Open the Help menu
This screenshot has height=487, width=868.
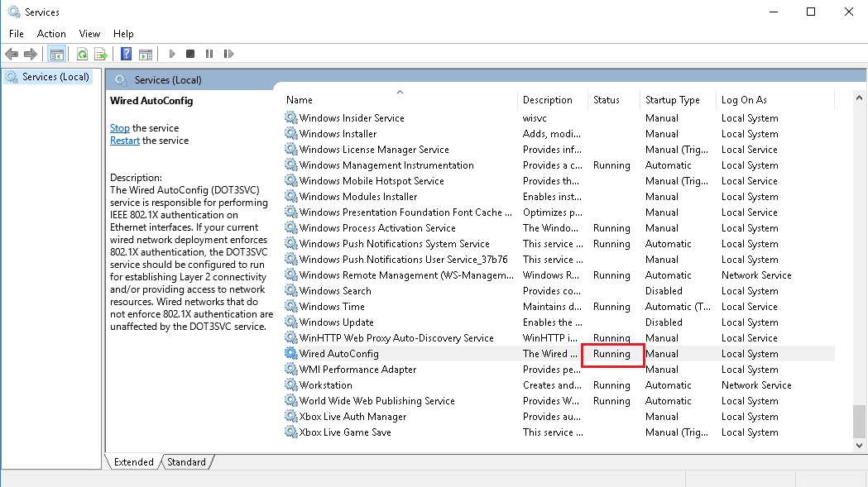[x=123, y=34]
